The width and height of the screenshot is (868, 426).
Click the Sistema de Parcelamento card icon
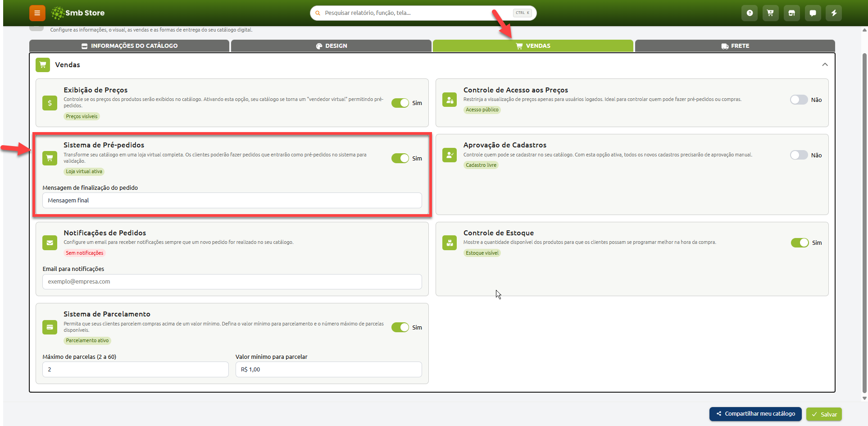click(50, 327)
